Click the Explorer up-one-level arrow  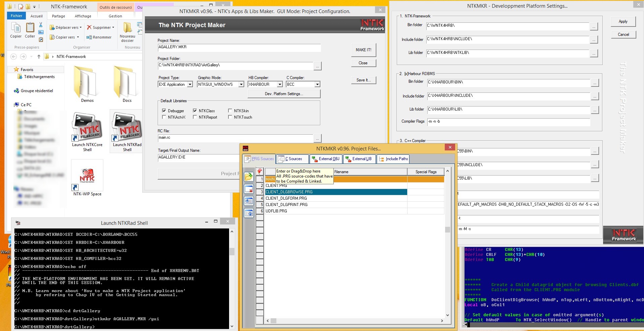point(39,57)
